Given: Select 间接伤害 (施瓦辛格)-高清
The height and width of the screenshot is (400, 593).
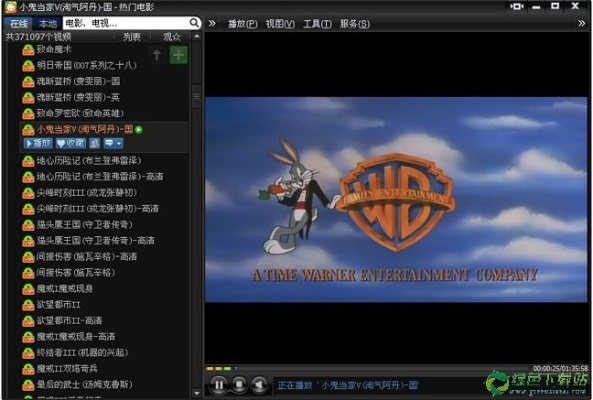Looking at the screenshot, I should 87,257.
